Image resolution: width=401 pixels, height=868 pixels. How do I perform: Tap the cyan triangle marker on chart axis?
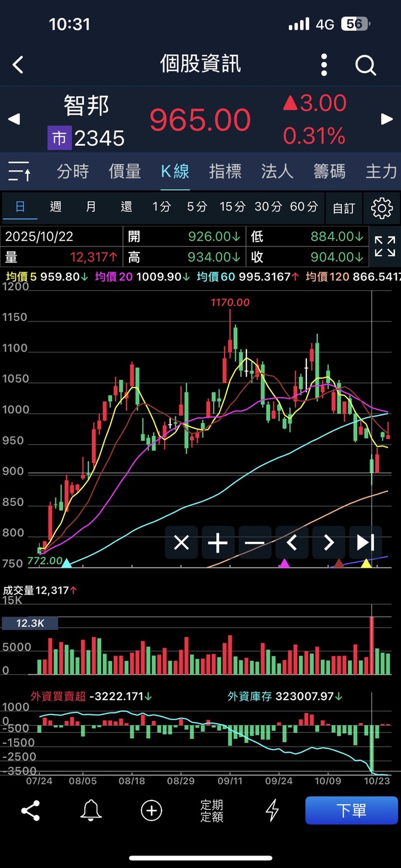pos(66,563)
